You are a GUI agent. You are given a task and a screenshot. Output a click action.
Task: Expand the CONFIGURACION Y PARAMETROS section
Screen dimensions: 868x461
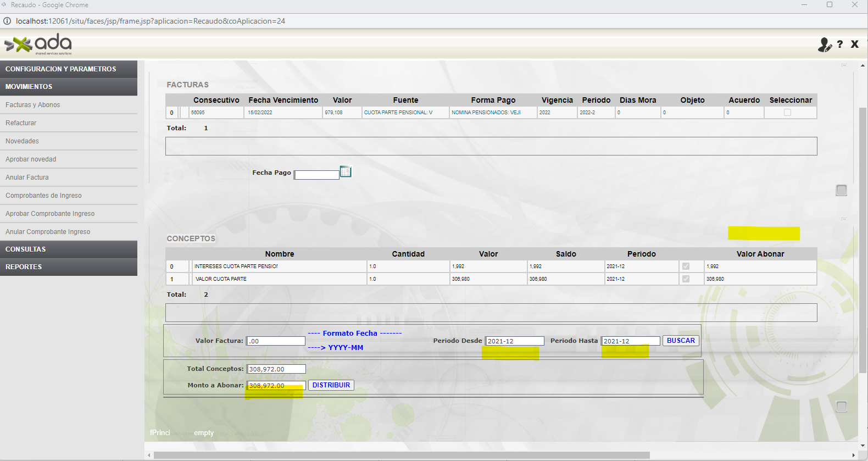coord(69,69)
